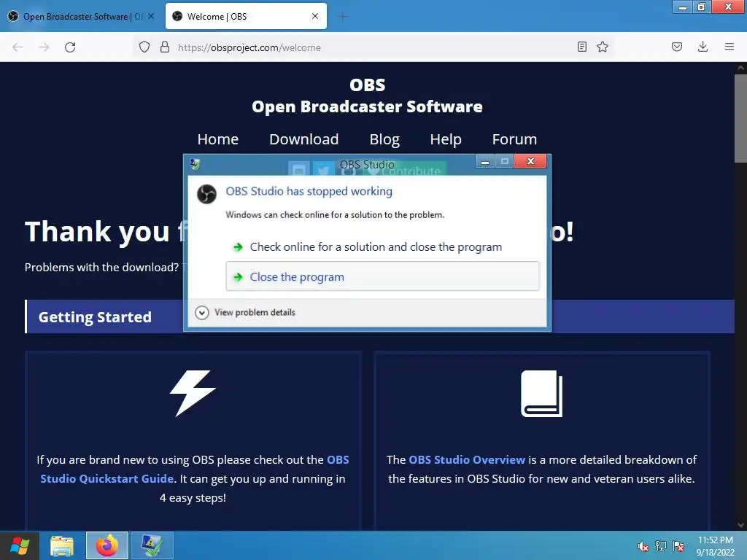This screenshot has width=747, height=560.
Task: Minimize the OBS Studio crash dialog
Action: [485, 161]
